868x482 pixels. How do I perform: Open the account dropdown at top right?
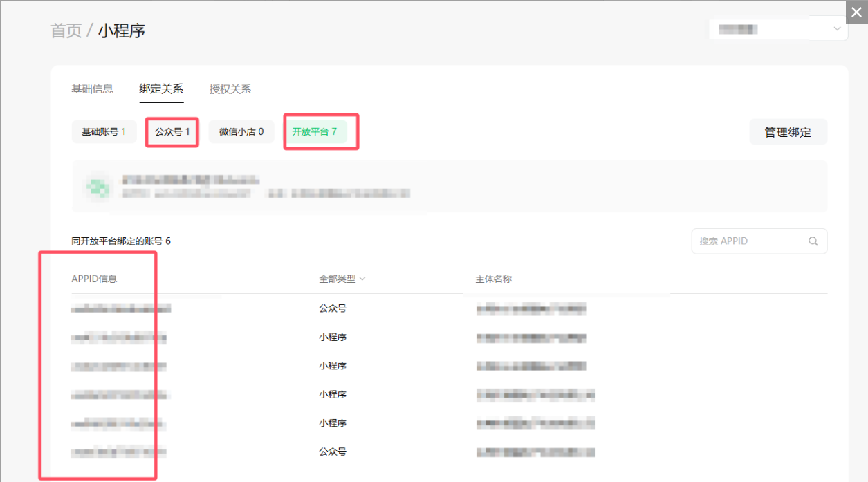click(778, 29)
